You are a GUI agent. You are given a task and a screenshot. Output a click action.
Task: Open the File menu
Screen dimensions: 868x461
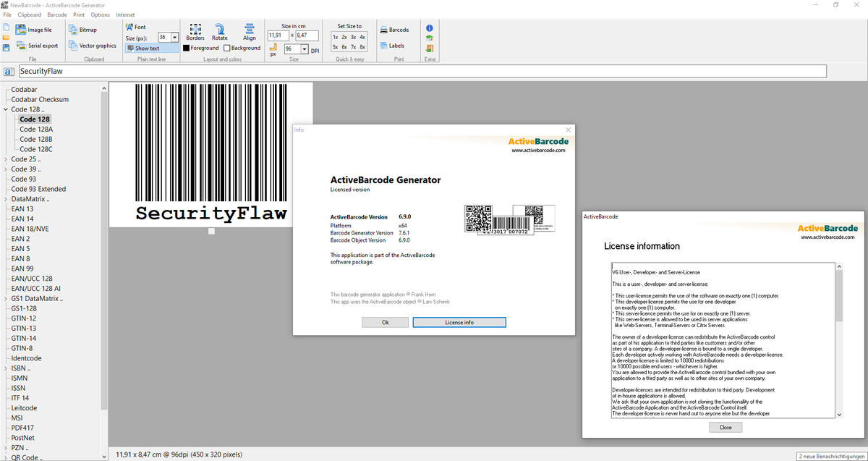coord(7,14)
